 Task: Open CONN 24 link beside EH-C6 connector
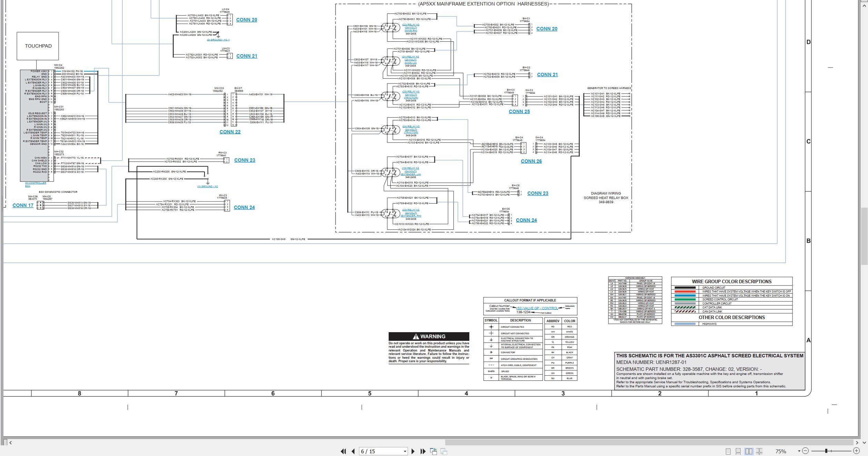point(526,220)
